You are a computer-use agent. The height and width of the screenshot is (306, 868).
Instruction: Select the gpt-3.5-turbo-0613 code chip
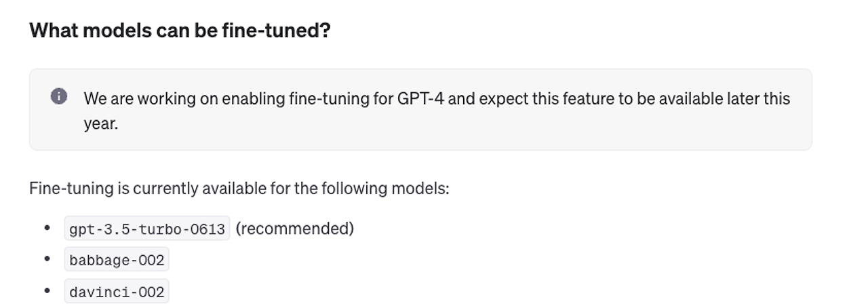tap(147, 229)
